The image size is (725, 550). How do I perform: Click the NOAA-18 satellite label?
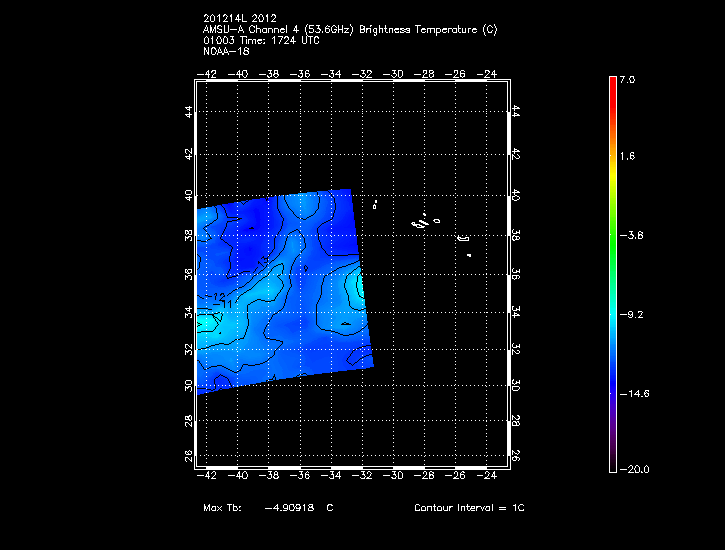click(x=225, y=51)
